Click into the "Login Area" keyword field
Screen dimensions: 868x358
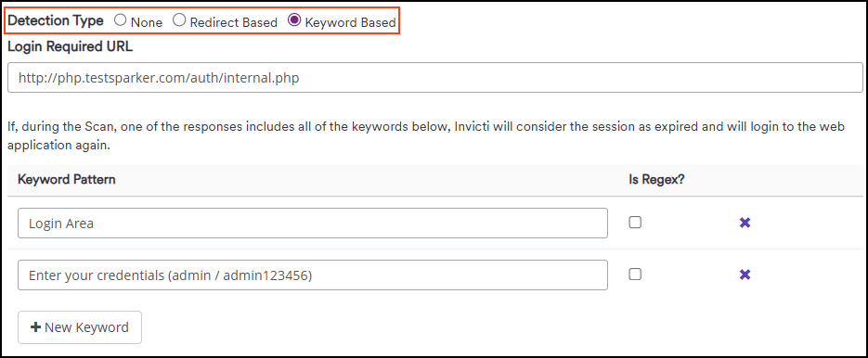pyautogui.click(x=313, y=223)
